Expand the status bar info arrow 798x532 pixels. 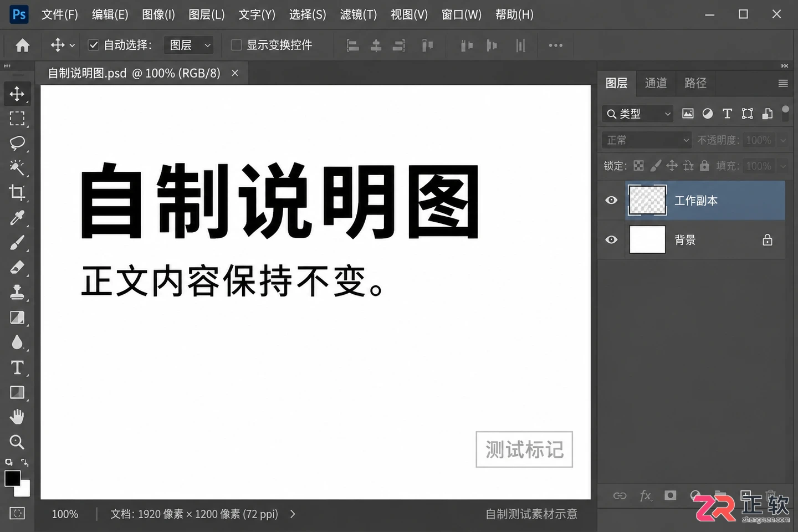pos(293,514)
